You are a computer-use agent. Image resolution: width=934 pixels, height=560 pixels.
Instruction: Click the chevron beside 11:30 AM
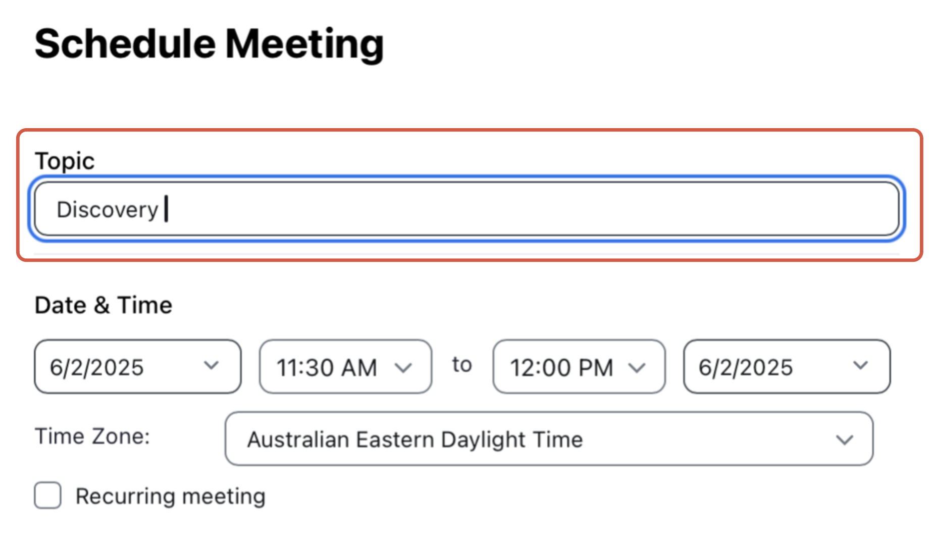tap(403, 368)
